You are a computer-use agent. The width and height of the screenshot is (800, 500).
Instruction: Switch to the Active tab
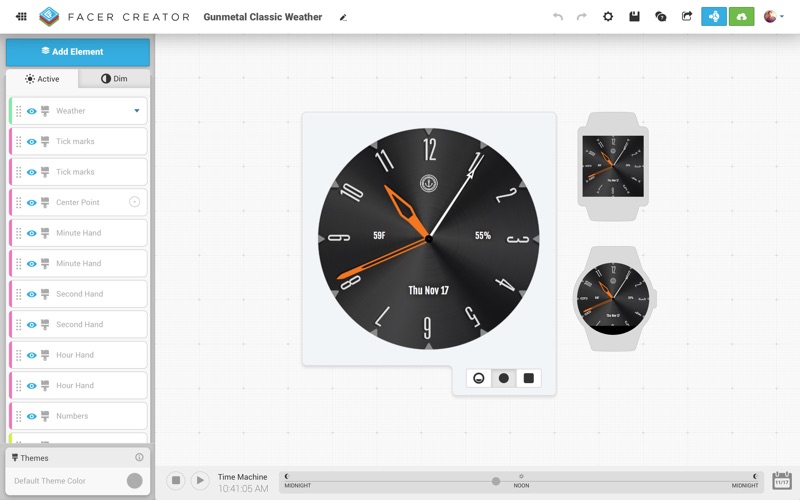click(x=42, y=79)
